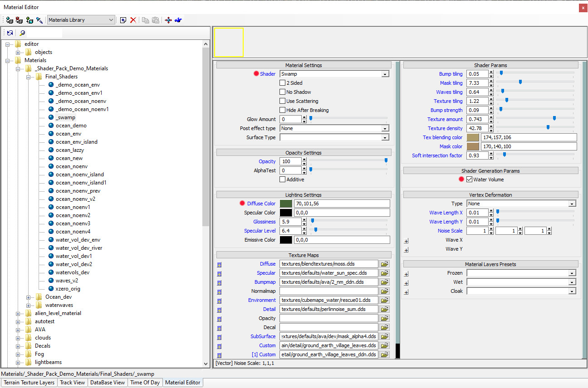Open the Materials Library dropdown
This screenshot has height=388, width=588.
81,20
